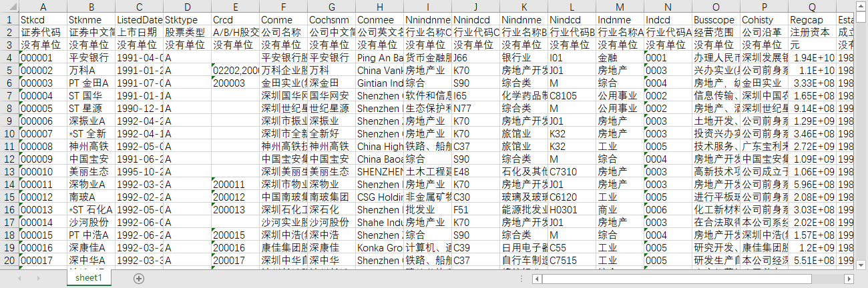
Task: Click the next sheet navigation arrow
Action: tap(38, 278)
